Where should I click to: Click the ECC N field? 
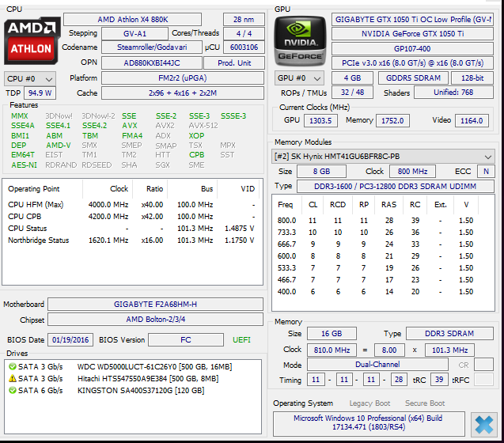(x=486, y=172)
